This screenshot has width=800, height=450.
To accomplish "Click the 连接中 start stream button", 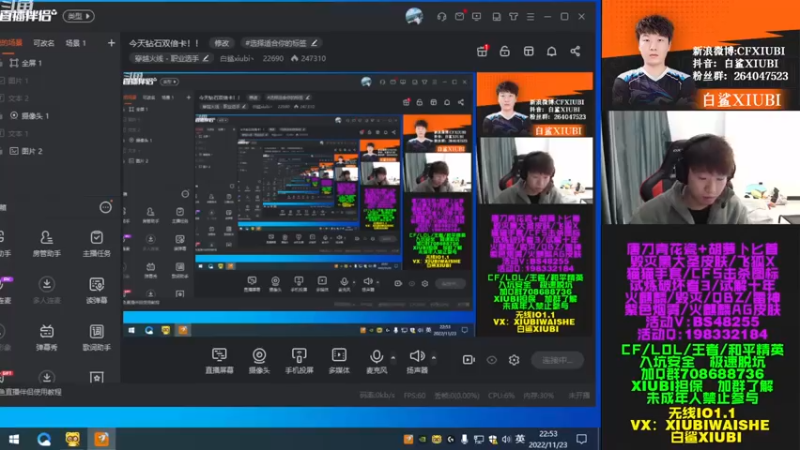I will pyautogui.click(x=557, y=360).
